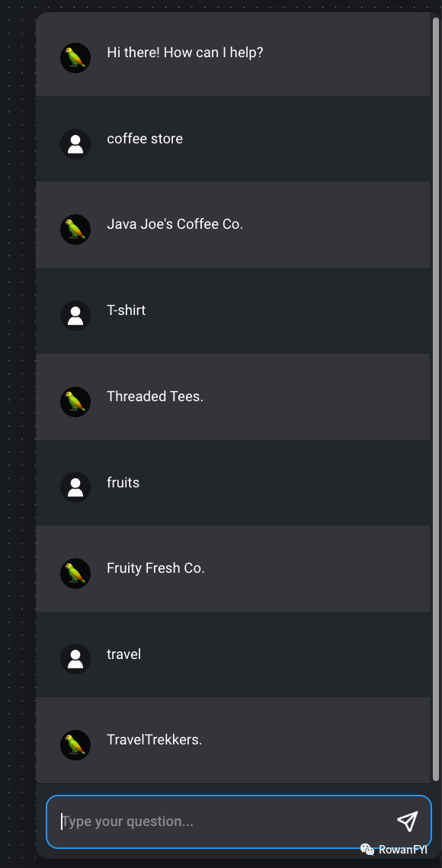The image size is (442, 868).
Task: Select the Hi there! How can I help? message
Action: tap(184, 53)
